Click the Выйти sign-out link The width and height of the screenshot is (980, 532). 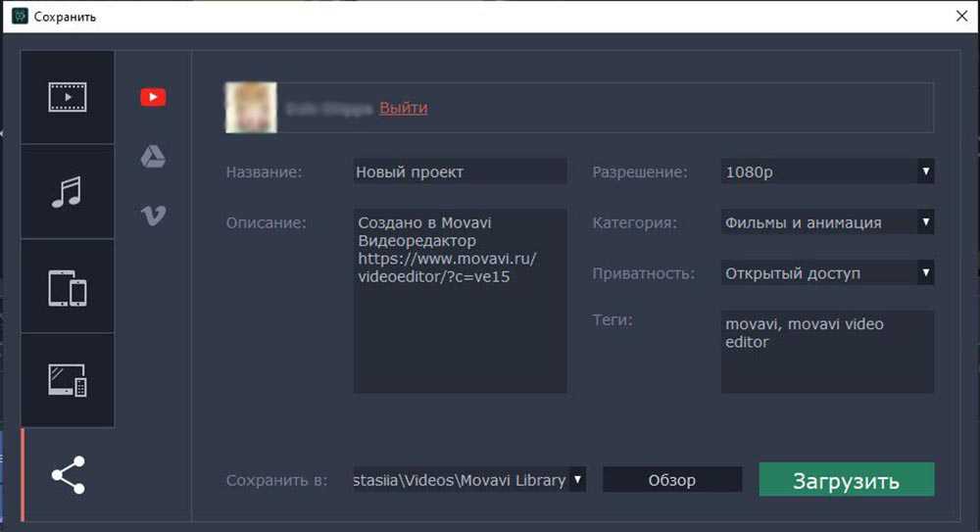403,108
